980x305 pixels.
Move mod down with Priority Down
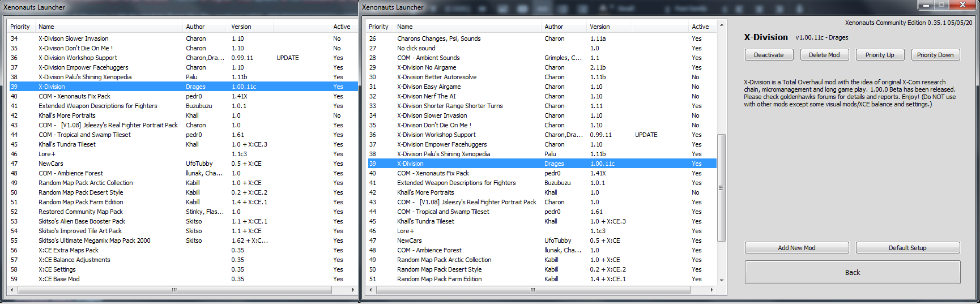pyautogui.click(x=935, y=55)
